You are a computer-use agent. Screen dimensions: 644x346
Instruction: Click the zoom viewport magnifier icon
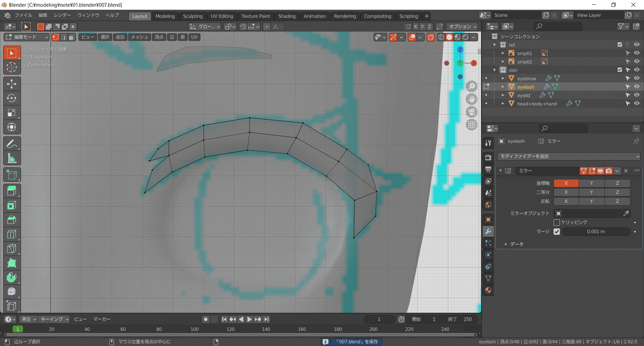tap(471, 86)
